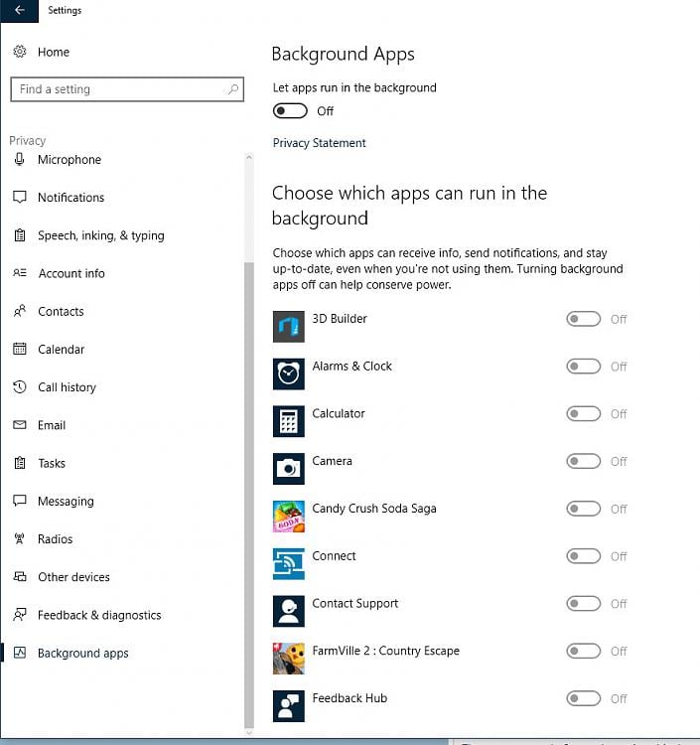This screenshot has height=745, width=700.
Task: Click the Speech, inking, & typing clipboard icon
Action: coord(20,235)
